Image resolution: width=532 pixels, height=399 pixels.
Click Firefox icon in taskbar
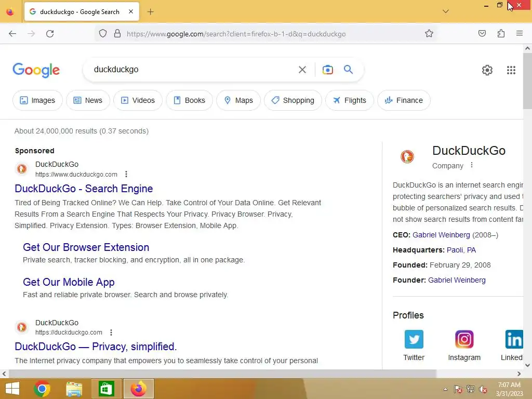pyautogui.click(x=138, y=389)
